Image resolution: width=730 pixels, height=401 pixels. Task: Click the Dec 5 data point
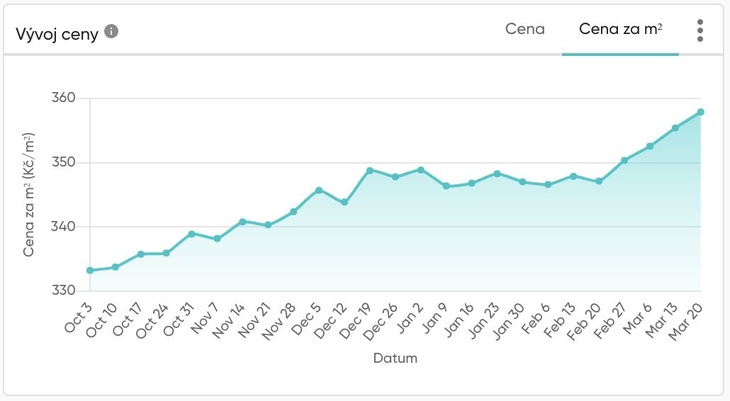tap(319, 190)
